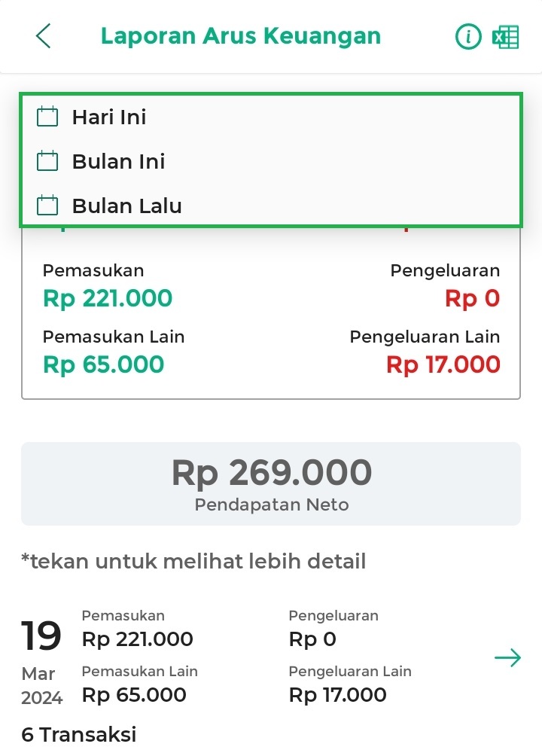The image size is (542, 756).
Task: Open details with the right arrow icon
Action: click(x=507, y=658)
